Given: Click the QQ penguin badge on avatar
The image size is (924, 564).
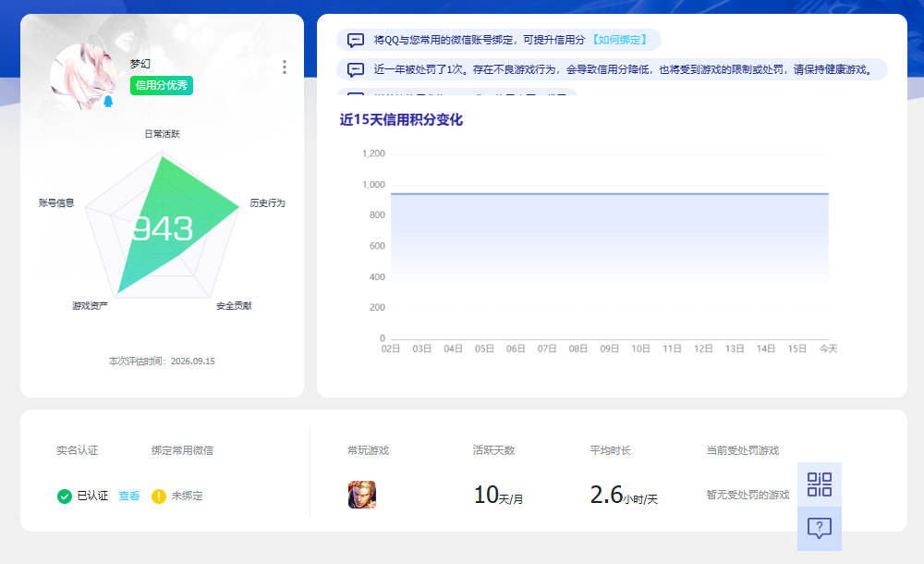Looking at the screenshot, I should (x=108, y=101).
